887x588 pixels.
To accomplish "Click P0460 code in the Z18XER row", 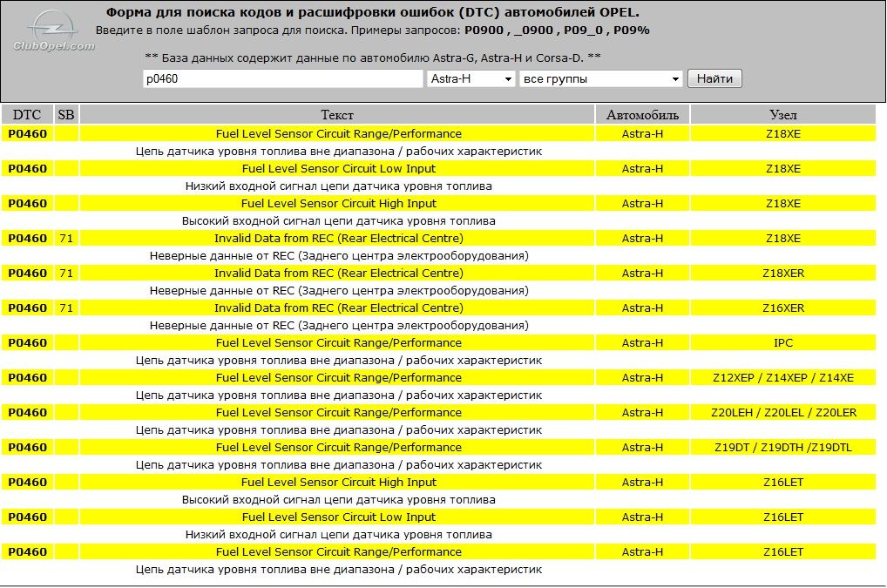I will coord(27,273).
